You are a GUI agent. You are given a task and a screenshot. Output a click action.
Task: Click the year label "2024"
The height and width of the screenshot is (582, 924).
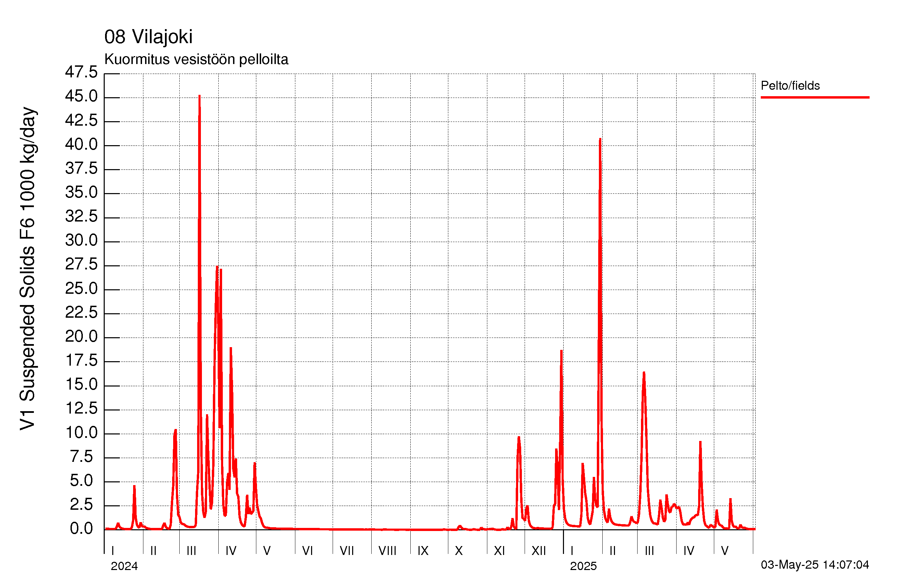[x=124, y=566]
